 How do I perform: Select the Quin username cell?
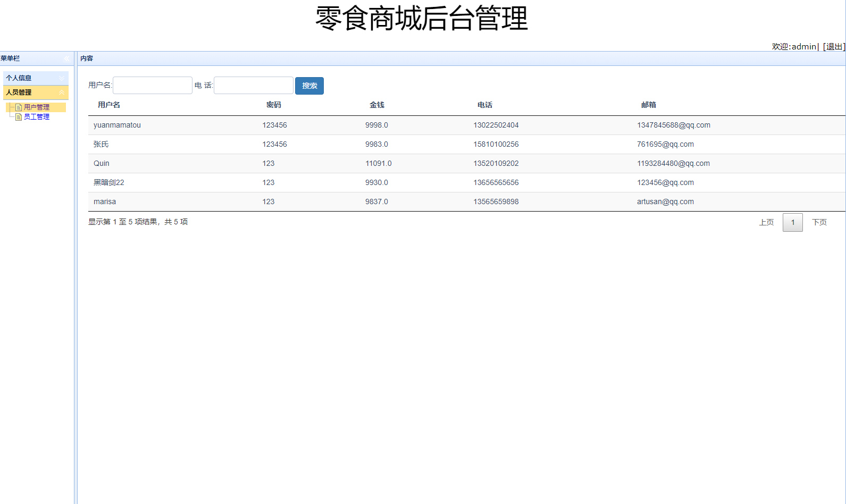102,164
